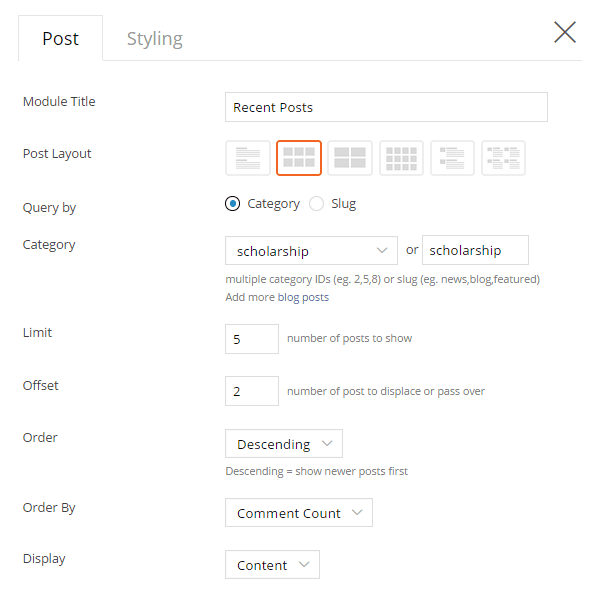Switch to the Styling tab
This screenshot has width=600, height=596.
coord(155,39)
